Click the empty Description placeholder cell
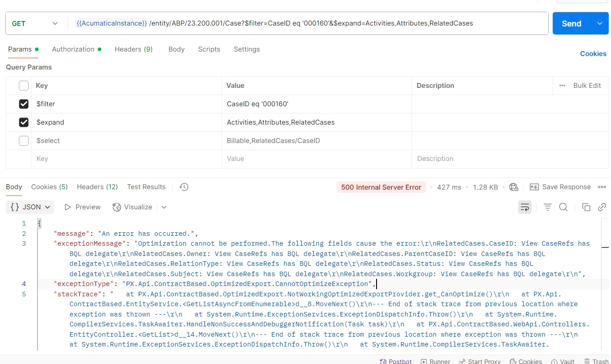This screenshot has height=364, width=611. point(510,159)
